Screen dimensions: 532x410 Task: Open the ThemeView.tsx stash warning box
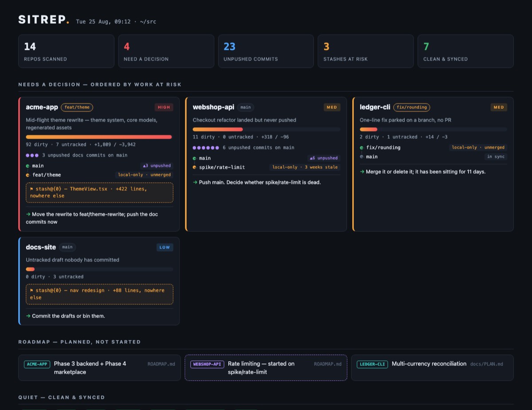point(99,192)
